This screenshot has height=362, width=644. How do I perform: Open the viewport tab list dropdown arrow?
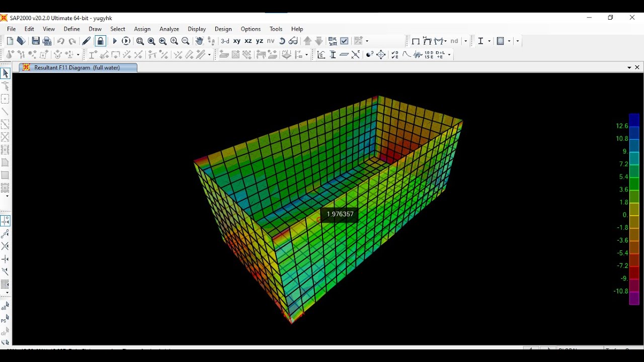pos(629,67)
